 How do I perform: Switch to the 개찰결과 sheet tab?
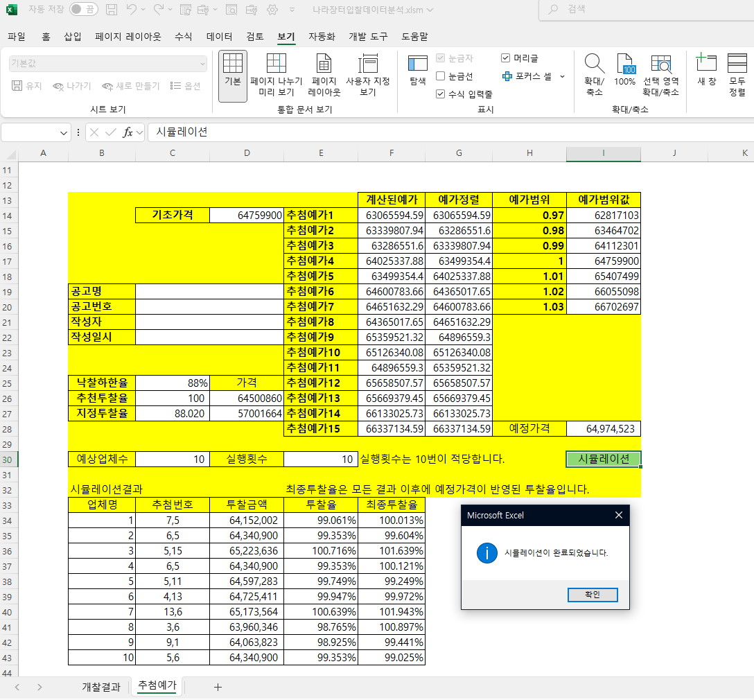tap(101, 687)
